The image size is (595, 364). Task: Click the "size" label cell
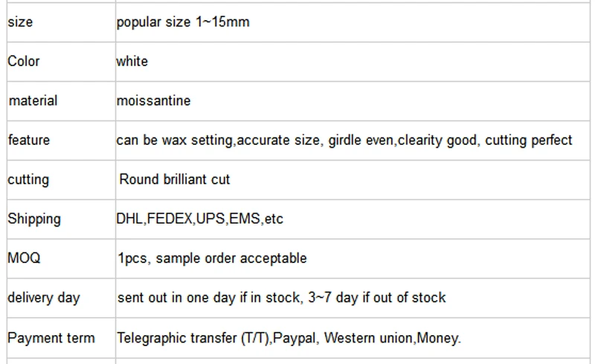coord(20,22)
